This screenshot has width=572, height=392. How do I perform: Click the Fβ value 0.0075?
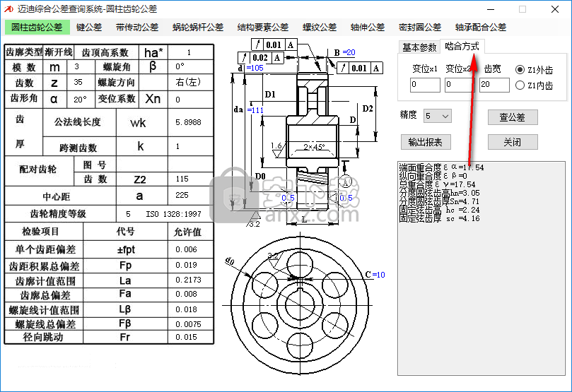point(188,324)
